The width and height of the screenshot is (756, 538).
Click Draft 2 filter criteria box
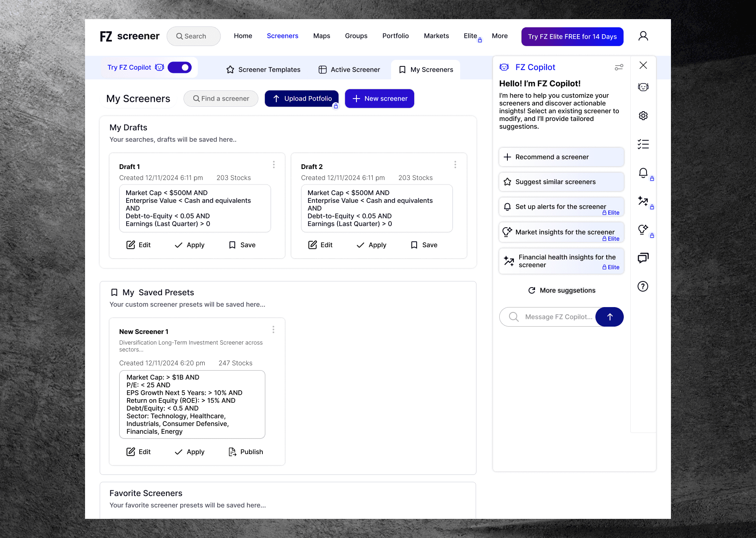(377, 209)
